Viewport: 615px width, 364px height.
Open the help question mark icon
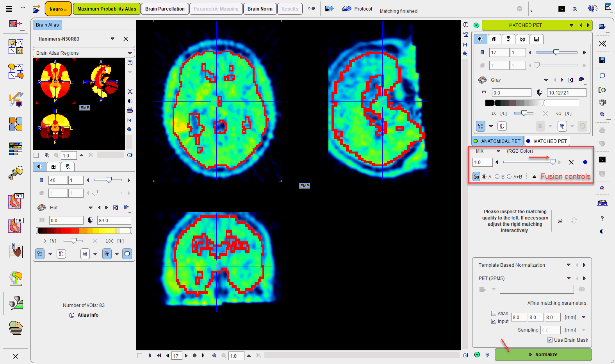(602, 219)
